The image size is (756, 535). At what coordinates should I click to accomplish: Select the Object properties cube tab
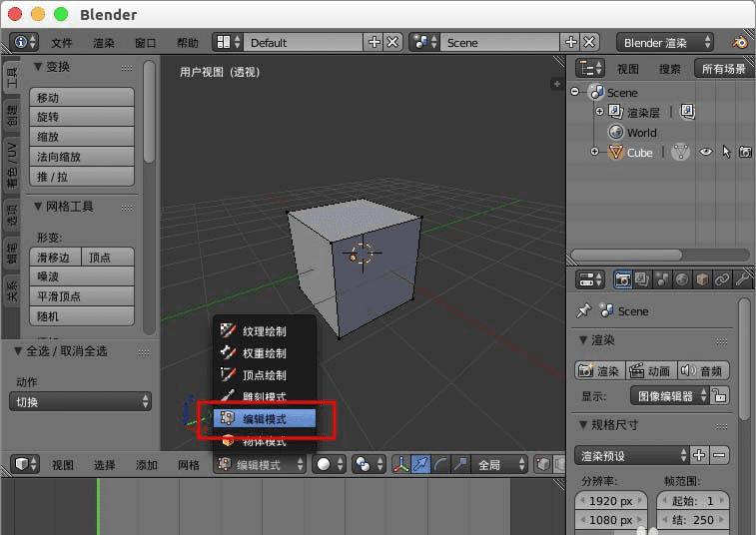pos(702,279)
